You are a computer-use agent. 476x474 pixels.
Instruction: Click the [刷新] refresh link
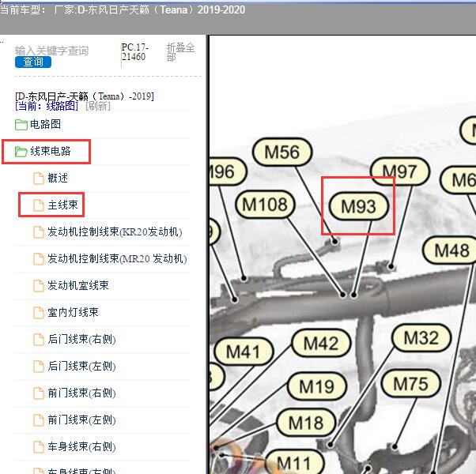pyautogui.click(x=98, y=106)
